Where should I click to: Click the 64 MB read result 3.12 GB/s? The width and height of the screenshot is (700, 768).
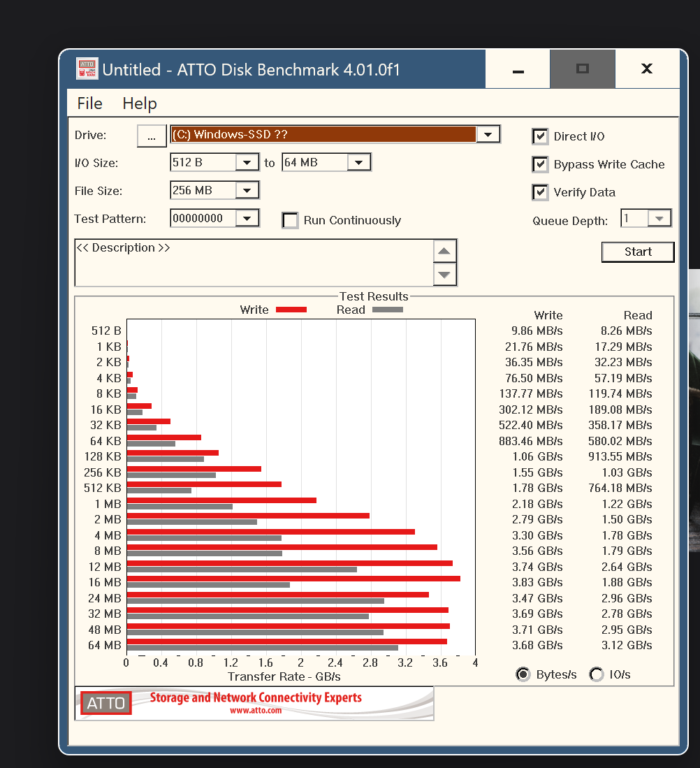point(627,646)
